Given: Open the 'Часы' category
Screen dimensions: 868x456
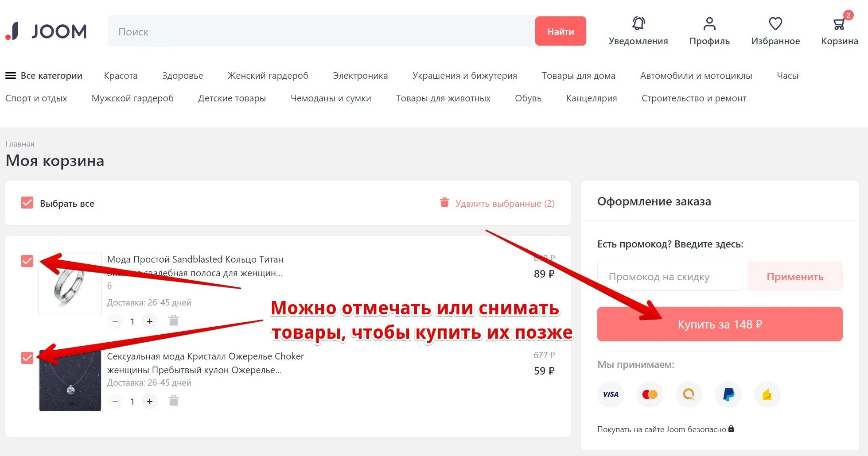Looking at the screenshot, I should 788,76.
